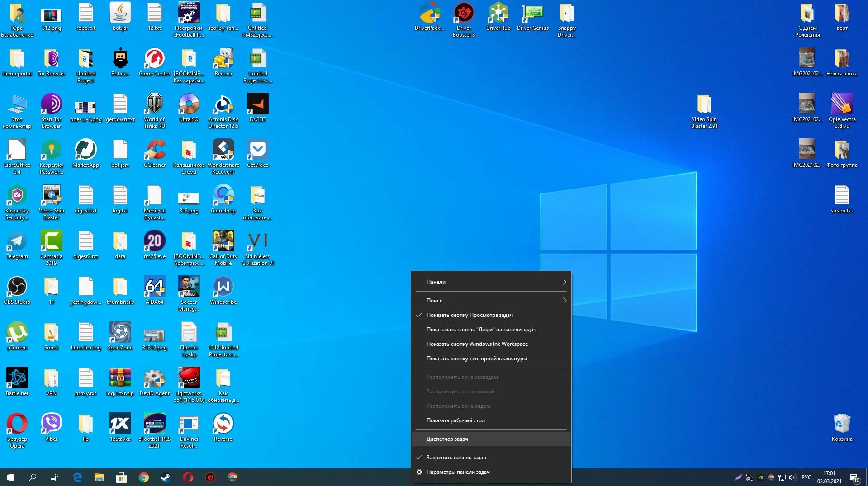868x486 pixels.
Task: Open the lightworks x64 installer icon
Action: 189,385
